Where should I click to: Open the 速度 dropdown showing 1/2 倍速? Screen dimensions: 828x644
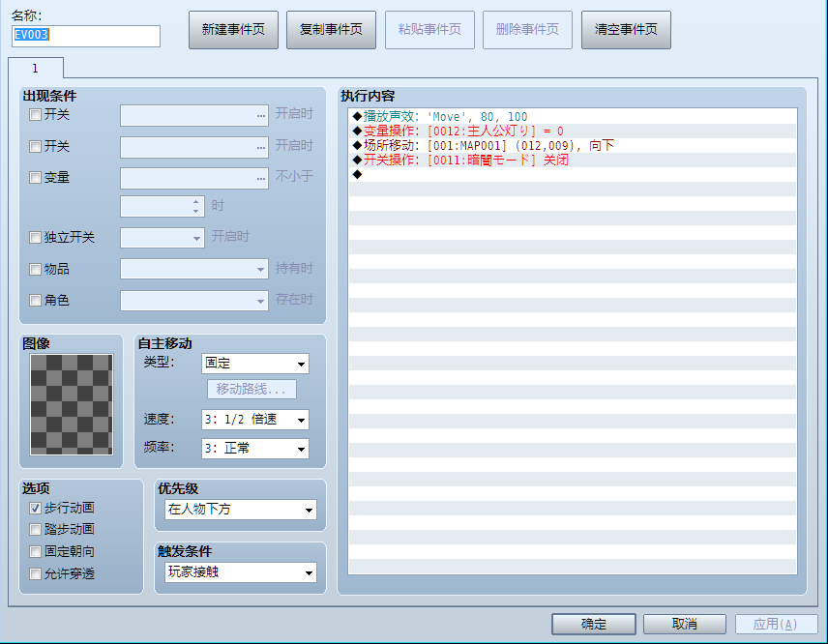(x=255, y=420)
